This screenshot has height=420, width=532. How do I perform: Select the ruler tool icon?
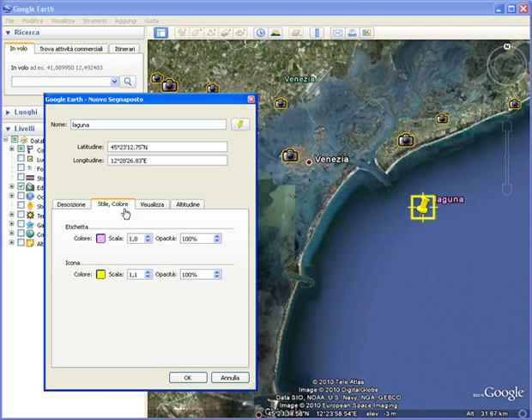point(317,33)
